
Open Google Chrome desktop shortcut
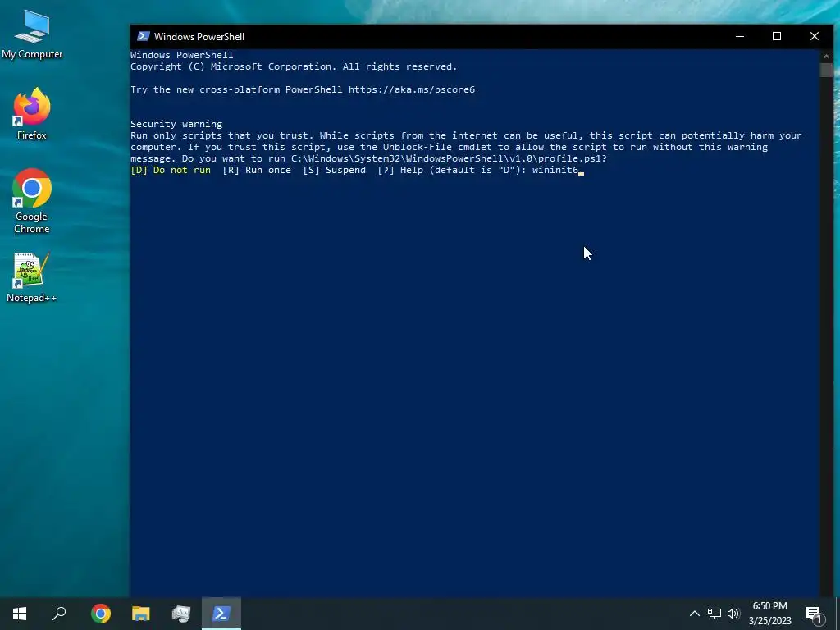click(32, 201)
